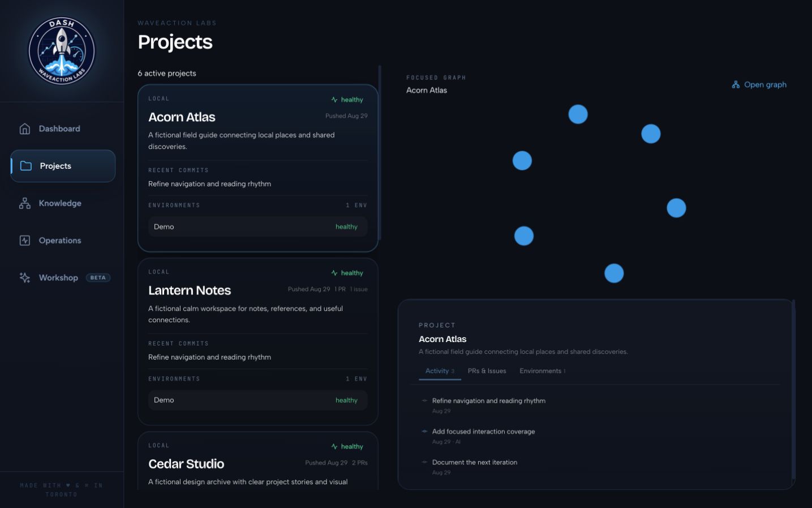Open Knowledge using its network icon

point(25,203)
